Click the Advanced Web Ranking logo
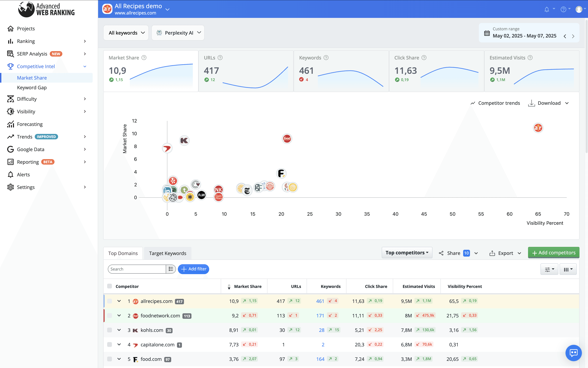 click(x=46, y=9)
